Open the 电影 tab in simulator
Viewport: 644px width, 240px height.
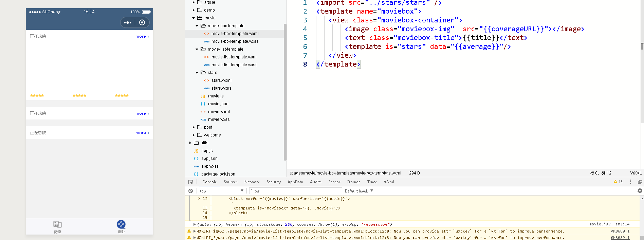121,226
